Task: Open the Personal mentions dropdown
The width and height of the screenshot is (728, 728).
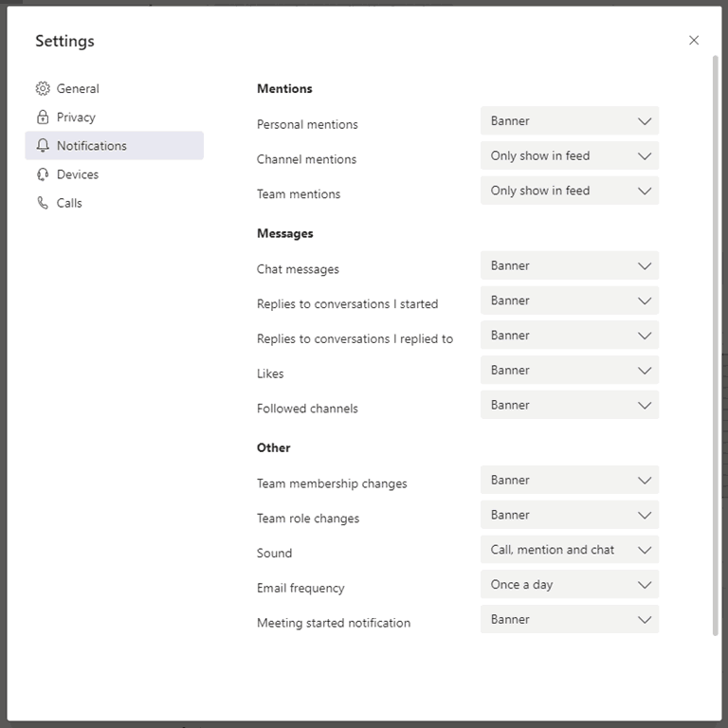Action: pyautogui.click(x=569, y=121)
